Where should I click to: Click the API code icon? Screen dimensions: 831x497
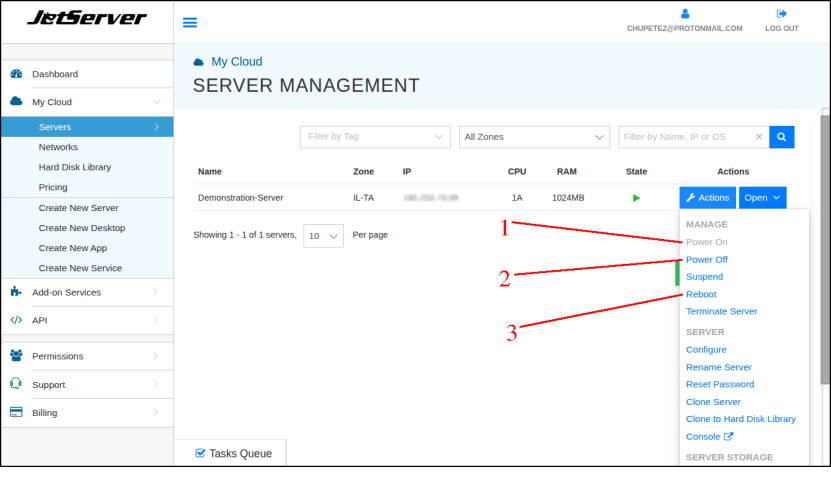(x=16, y=320)
